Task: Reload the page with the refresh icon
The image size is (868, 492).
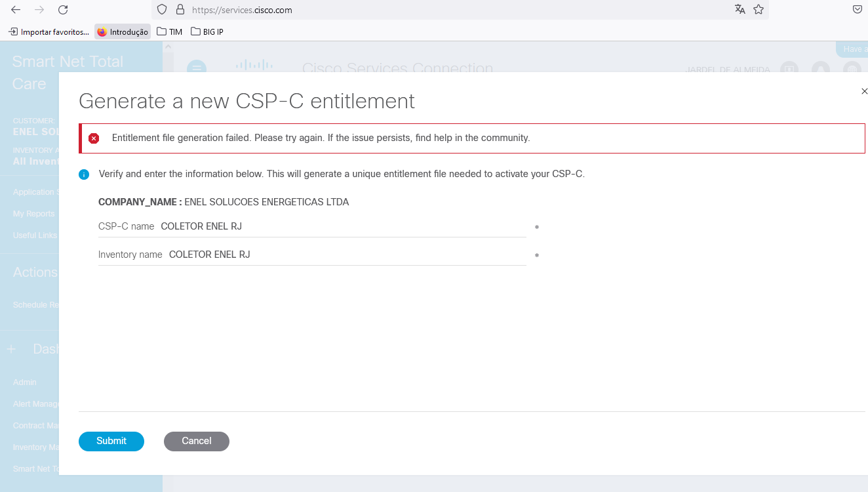Action: 62,9
